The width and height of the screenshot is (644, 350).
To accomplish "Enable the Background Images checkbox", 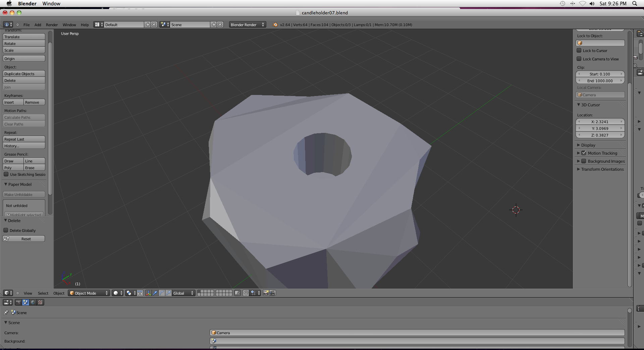I will [x=584, y=161].
